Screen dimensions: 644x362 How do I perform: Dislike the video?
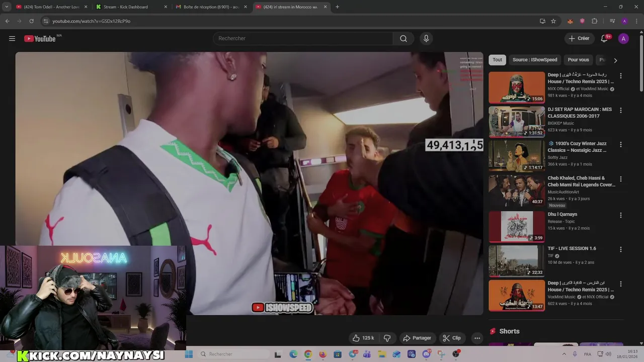[387, 338]
